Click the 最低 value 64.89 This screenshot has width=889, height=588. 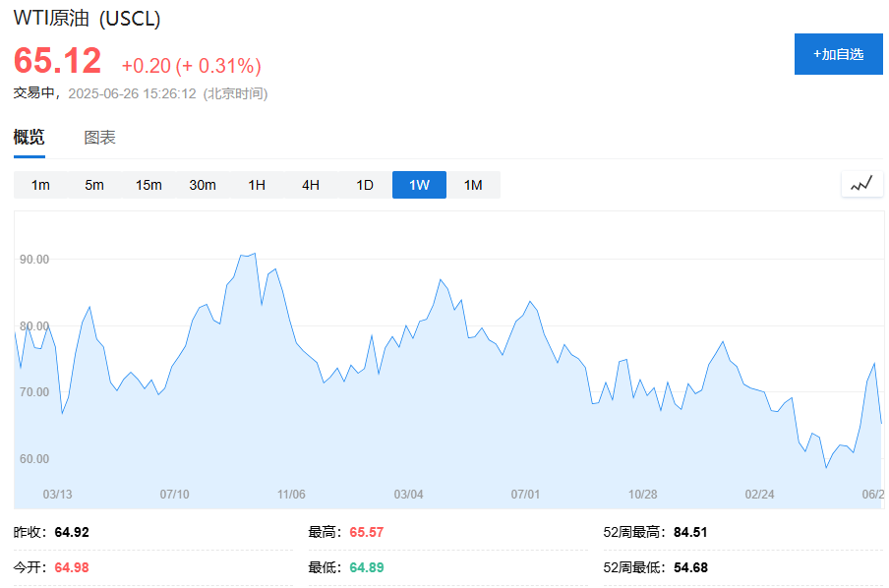[367, 567]
